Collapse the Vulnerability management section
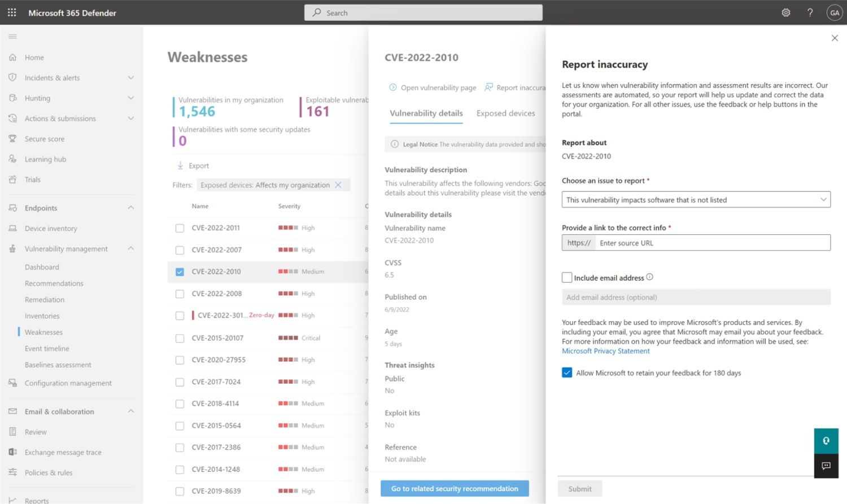The height and width of the screenshot is (504, 847). (x=130, y=248)
